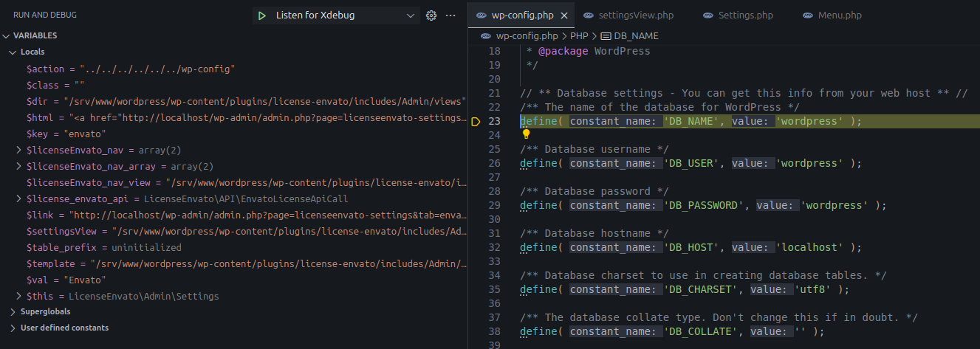Start debugging with the green play icon
Screen dimensions: 980x349
point(261,15)
